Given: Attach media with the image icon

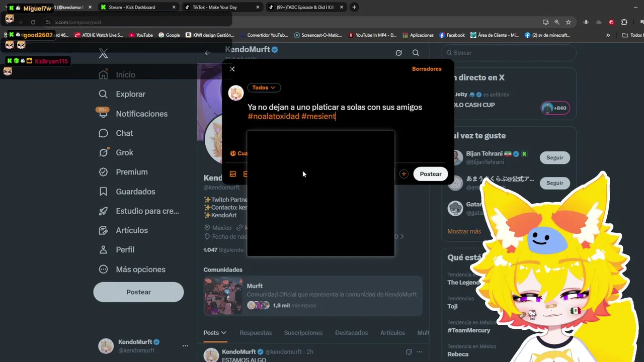Looking at the screenshot, I should pos(233,174).
